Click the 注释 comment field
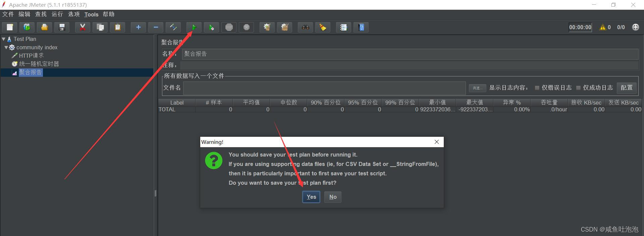The width and height of the screenshot is (644, 236). pyautogui.click(x=409, y=65)
